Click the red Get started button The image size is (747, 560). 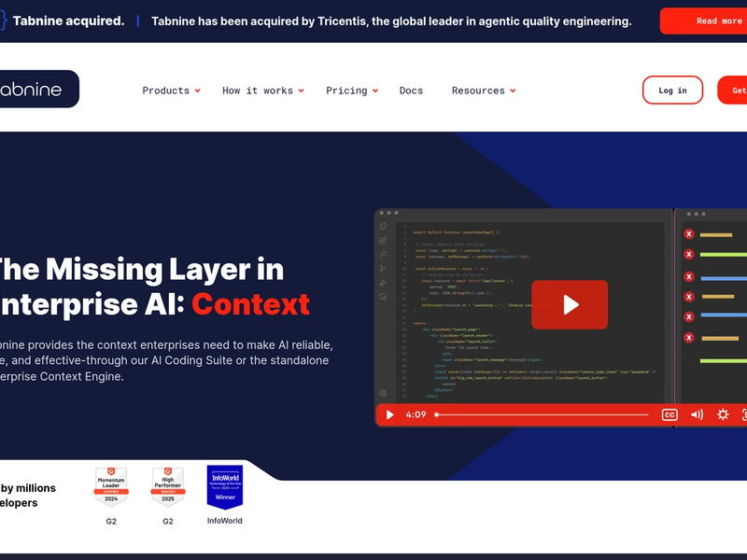732,90
